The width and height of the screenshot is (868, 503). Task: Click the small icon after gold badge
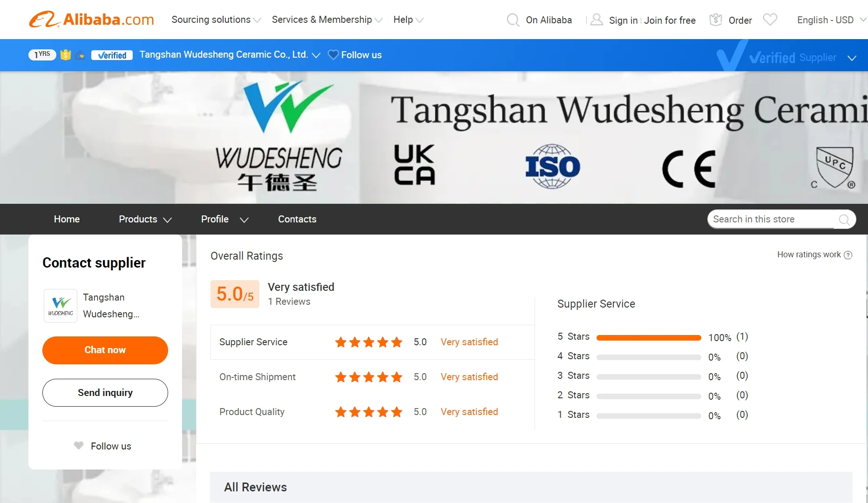click(80, 55)
